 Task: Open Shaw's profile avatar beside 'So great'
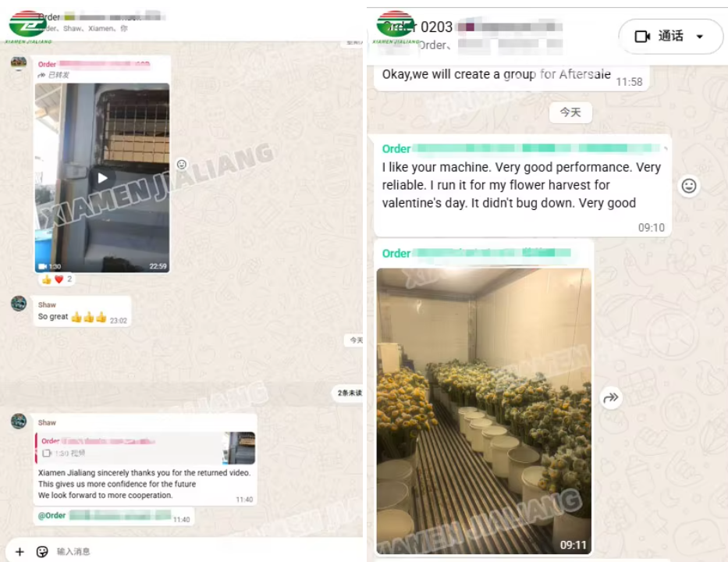coord(19,304)
